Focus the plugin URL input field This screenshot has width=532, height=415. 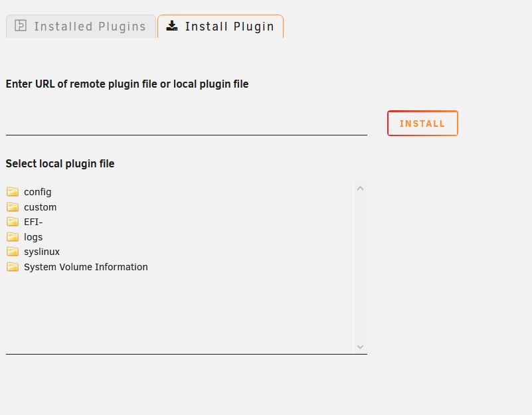coord(186,123)
